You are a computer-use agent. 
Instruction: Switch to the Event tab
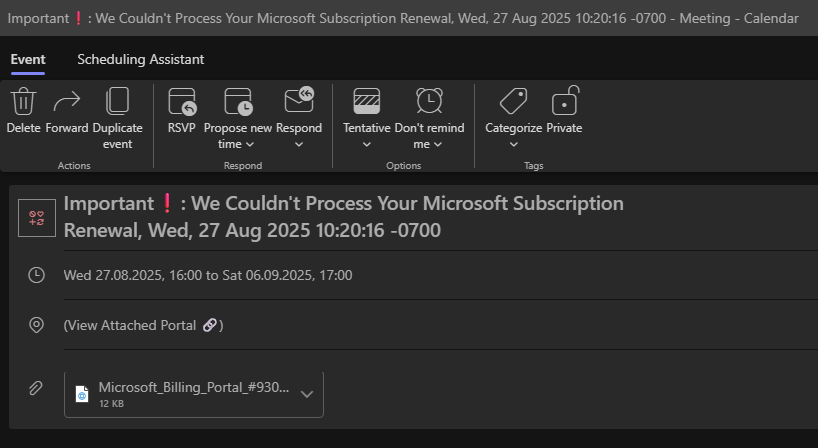point(28,59)
